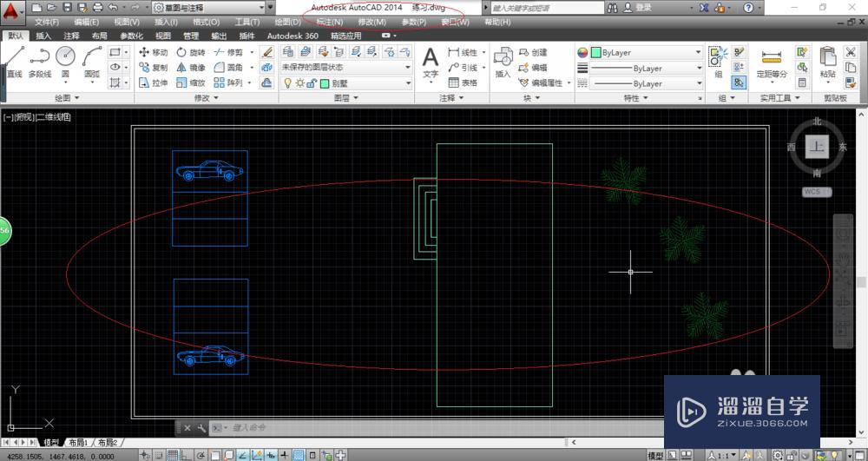Open the 格式(O) menu
Screen dimensions: 868x461
point(206,22)
